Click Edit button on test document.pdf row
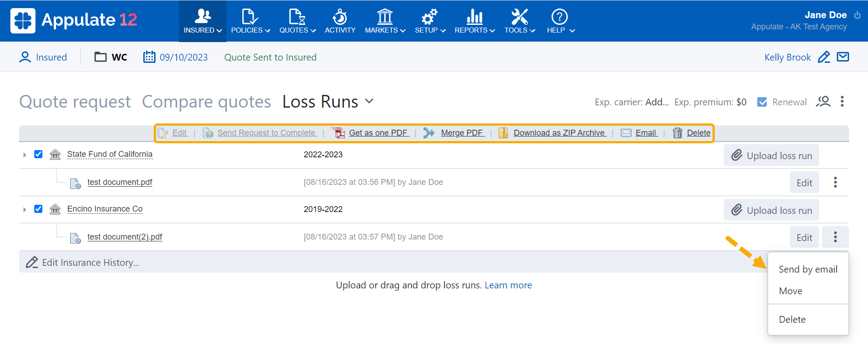This screenshot has width=868, height=344. pyautogui.click(x=804, y=183)
